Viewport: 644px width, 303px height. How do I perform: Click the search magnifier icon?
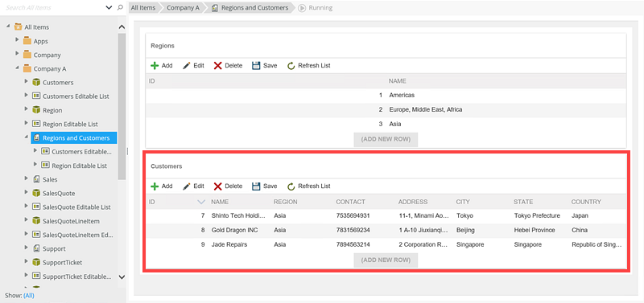coord(120,7)
